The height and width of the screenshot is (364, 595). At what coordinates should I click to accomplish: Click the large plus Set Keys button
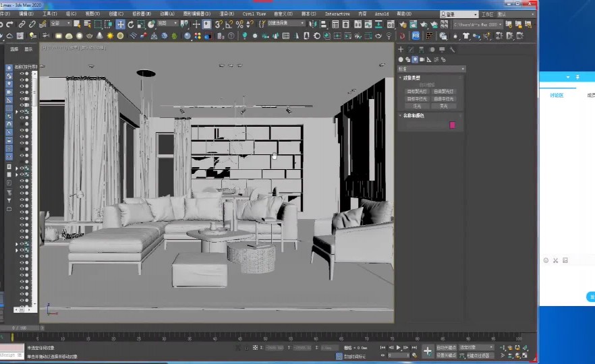pyautogui.click(x=427, y=351)
